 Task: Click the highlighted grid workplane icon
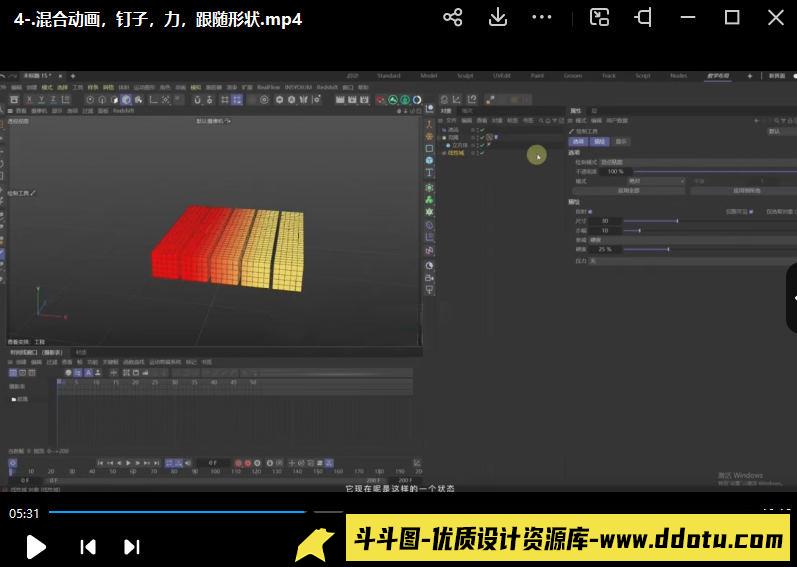click(x=236, y=100)
